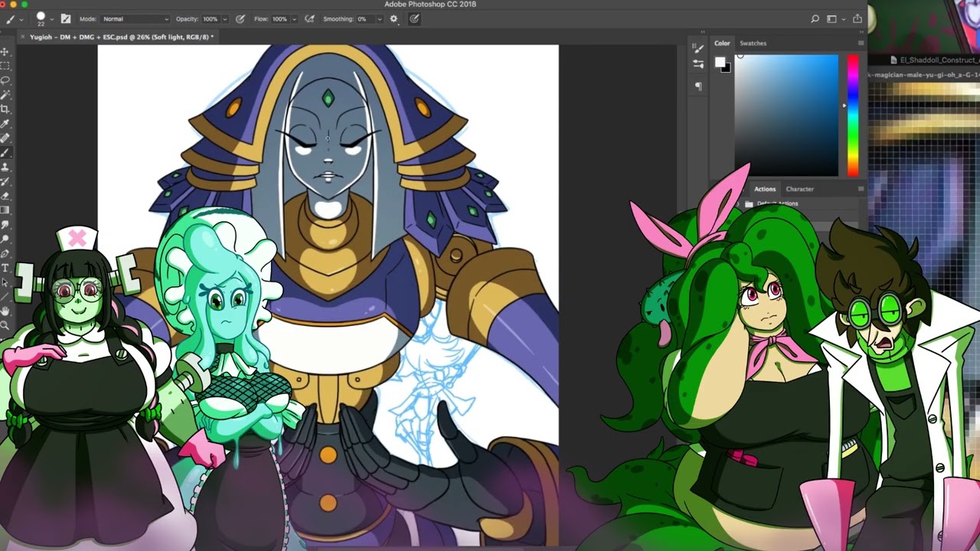Open the blending Mode dropdown

point(135,19)
